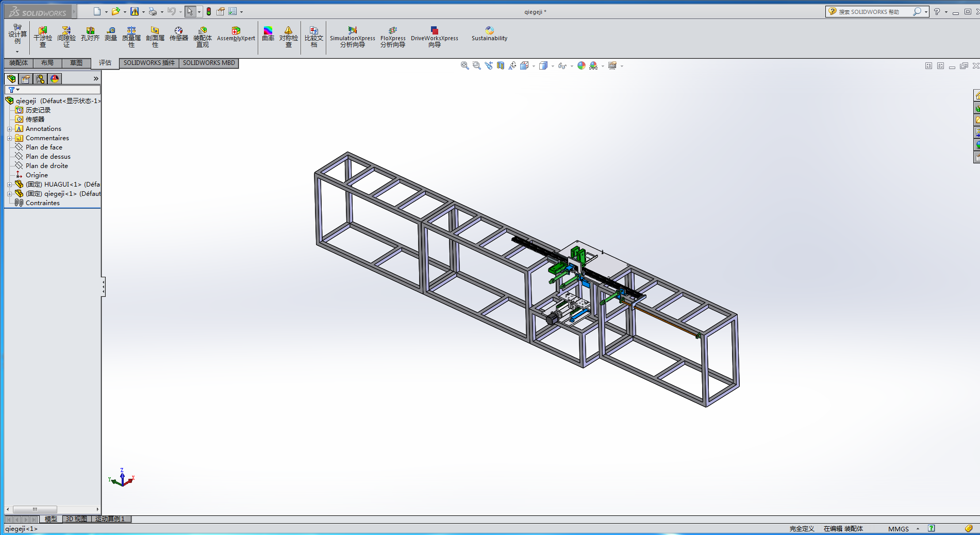Image resolution: width=980 pixels, height=535 pixels.
Task: Open the feature tree filter dropdown
Action: coord(13,90)
